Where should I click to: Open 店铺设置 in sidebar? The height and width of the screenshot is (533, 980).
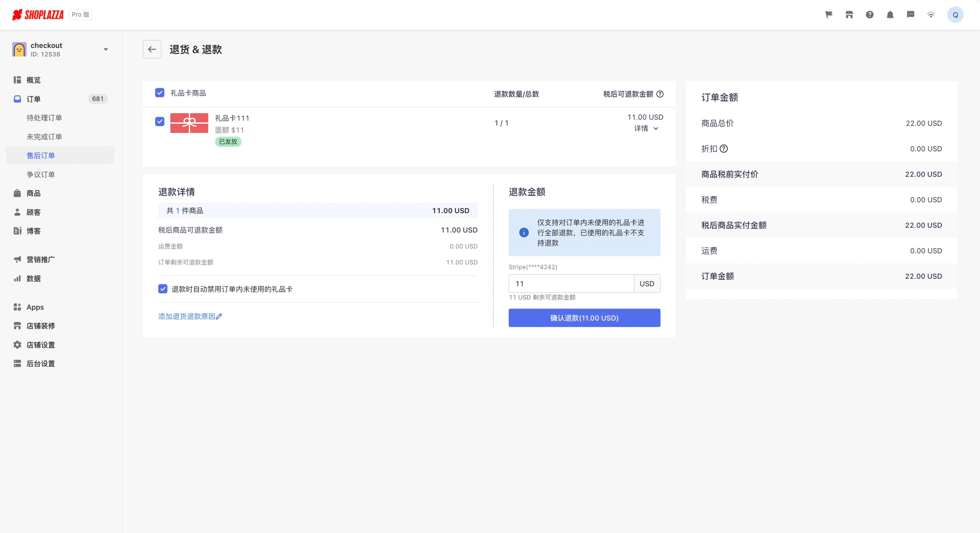(x=40, y=345)
